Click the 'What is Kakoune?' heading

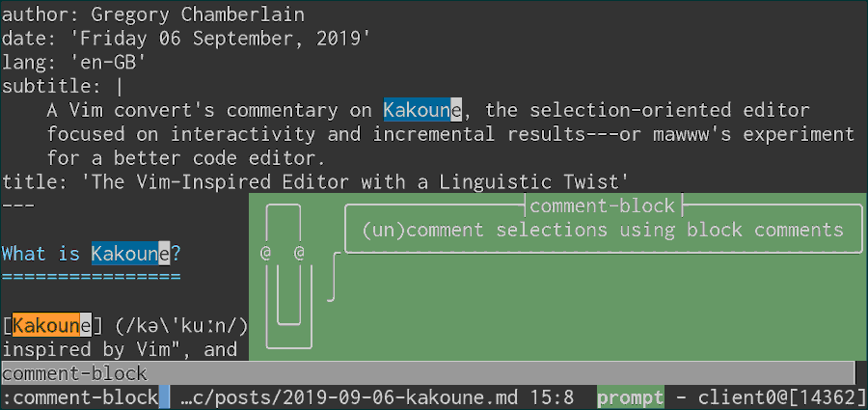tap(92, 255)
